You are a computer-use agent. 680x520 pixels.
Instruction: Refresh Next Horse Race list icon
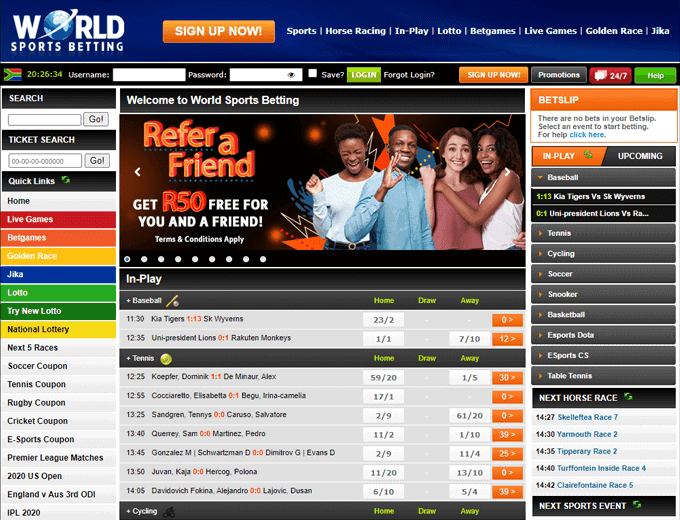pyautogui.click(x=628, y=396)
